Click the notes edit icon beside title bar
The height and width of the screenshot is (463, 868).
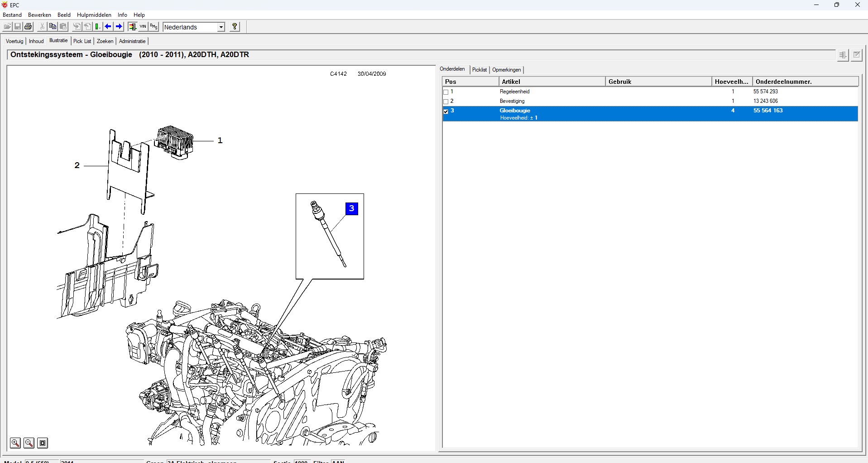[x=857, y=55]
